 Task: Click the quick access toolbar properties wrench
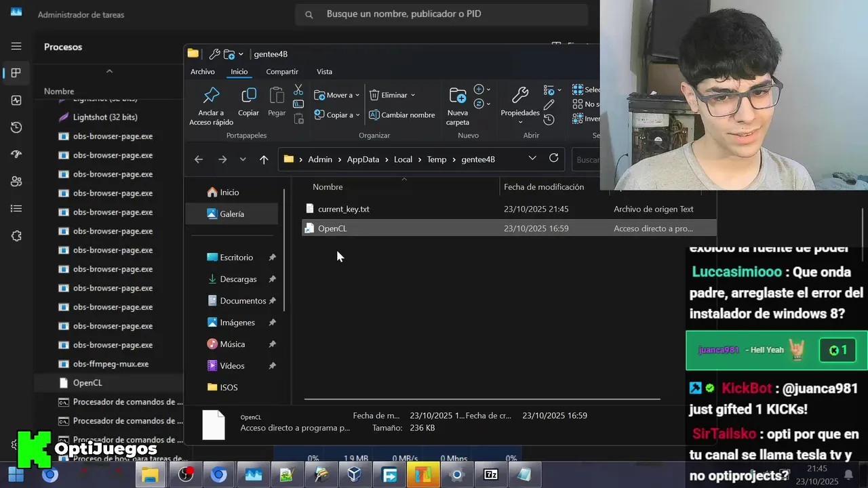[214, 54]
